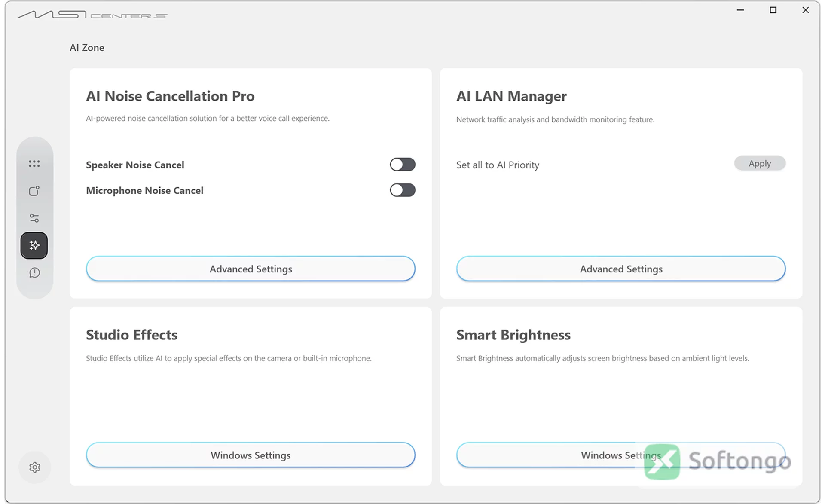Select the AI Zone sparkle icon in sidebar
Image resolution: width=825 pixels, height=504 pixels.
[34, 245]
